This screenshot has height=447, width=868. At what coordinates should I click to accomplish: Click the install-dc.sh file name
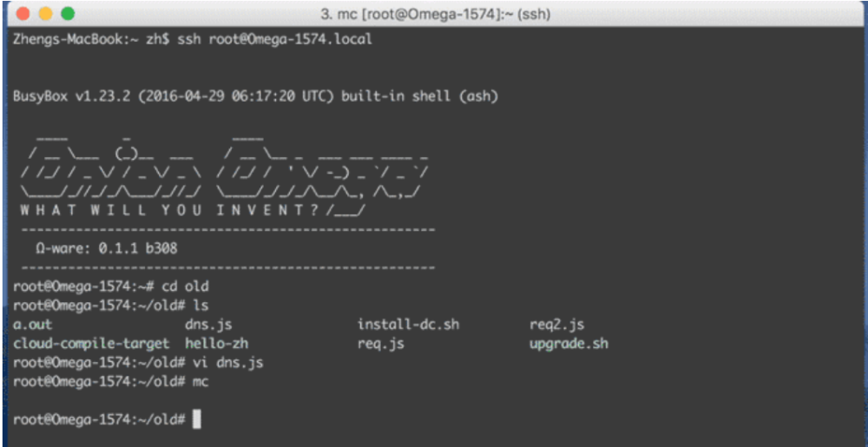point(409,325)
